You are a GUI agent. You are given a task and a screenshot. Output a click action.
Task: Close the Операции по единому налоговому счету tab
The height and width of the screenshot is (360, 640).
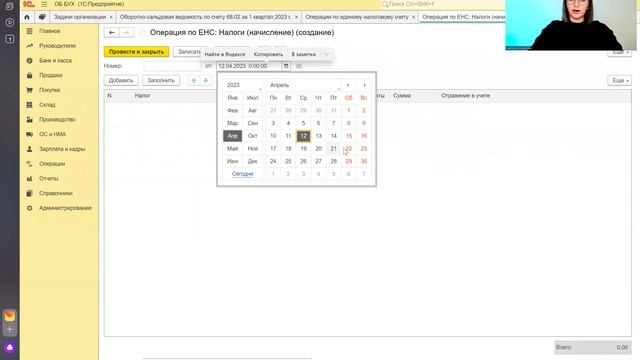tap(413, 17)
